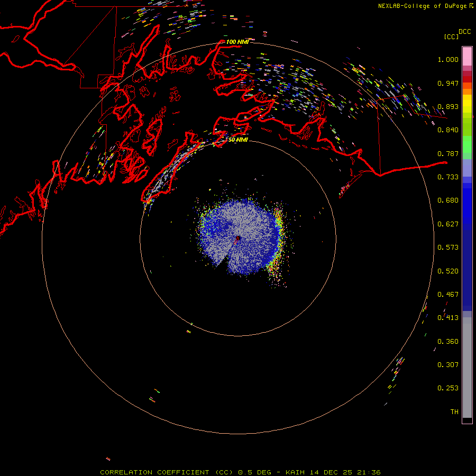Click the 0.253 scale value
The height and width of the screenshot is (476, 476).
[x=448, y=388]
